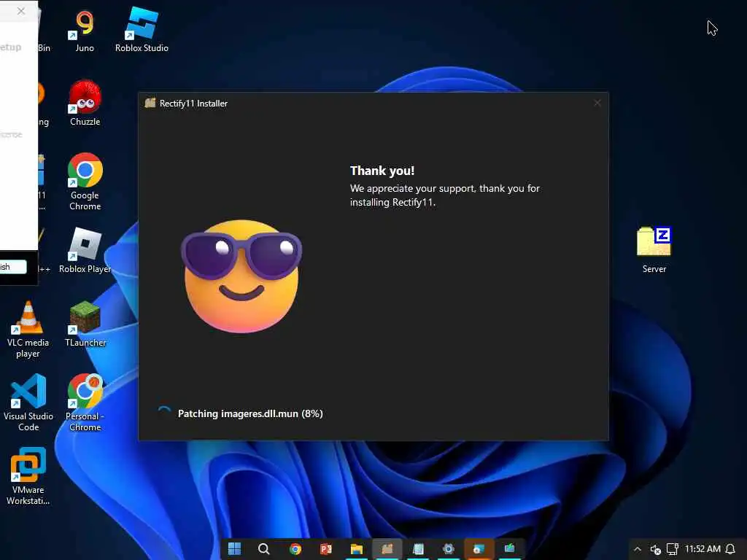Open VLC media player desktop icon
Screen dimensions: 747x560
pyautogui.click(x=28, y=329)
